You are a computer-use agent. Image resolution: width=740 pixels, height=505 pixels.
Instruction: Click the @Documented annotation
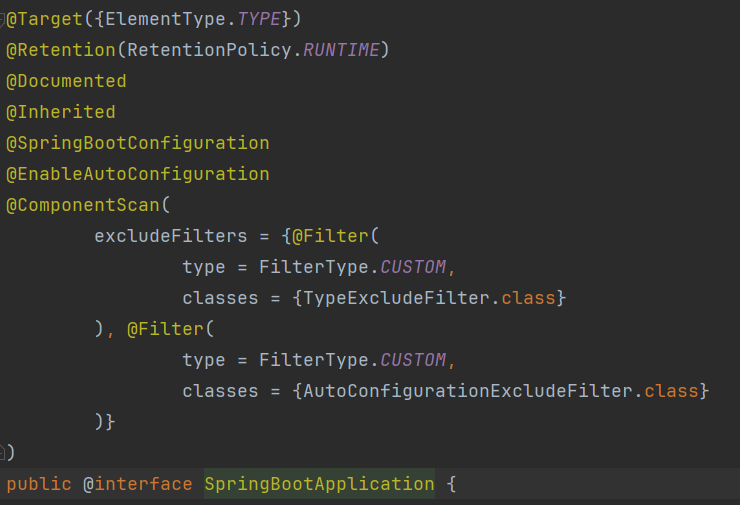point(67,81)
